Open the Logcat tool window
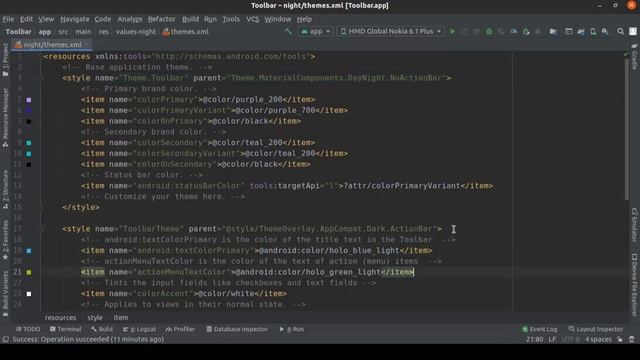Image resolution: width=640 pixels, height=360 pixels. (x=140, y=329)
